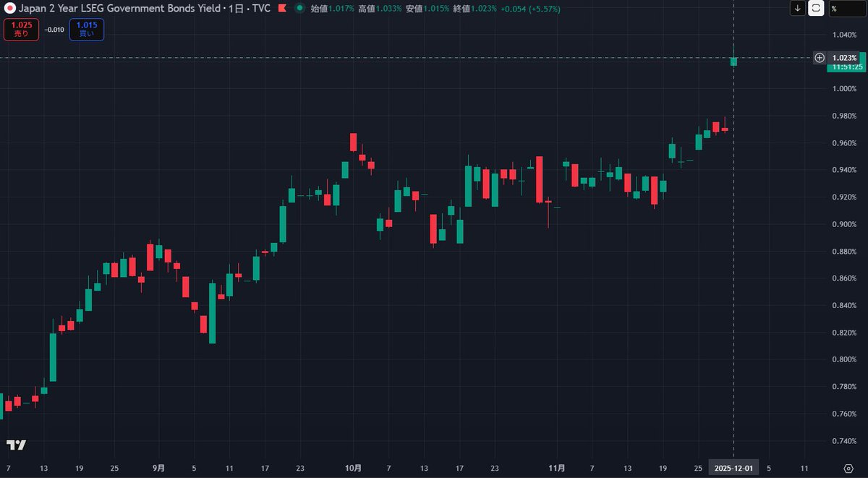
Task: Click the 終値 1.023% close value
Action: [475, 9]
